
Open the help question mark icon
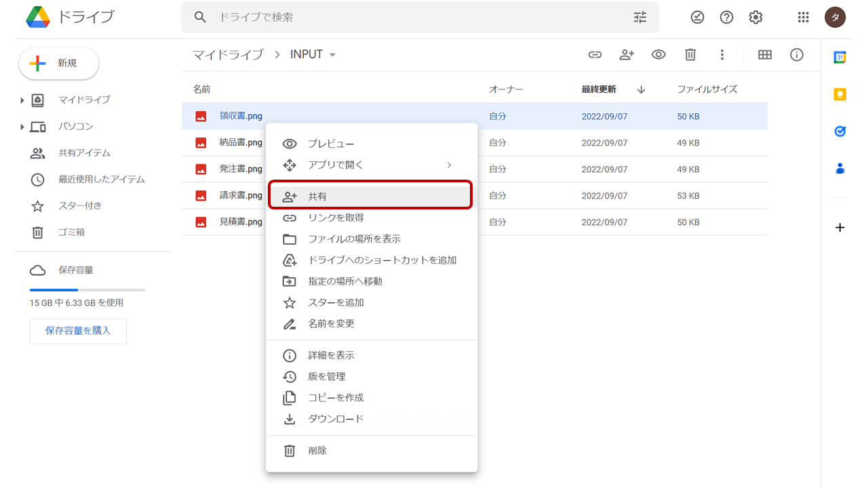(726, 17)
